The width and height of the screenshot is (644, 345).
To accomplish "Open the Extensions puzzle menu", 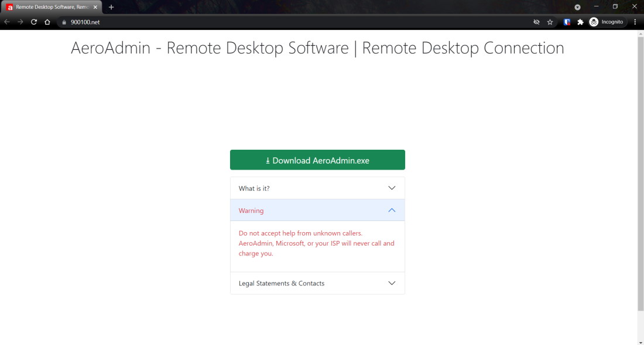I will pos(580,22).
